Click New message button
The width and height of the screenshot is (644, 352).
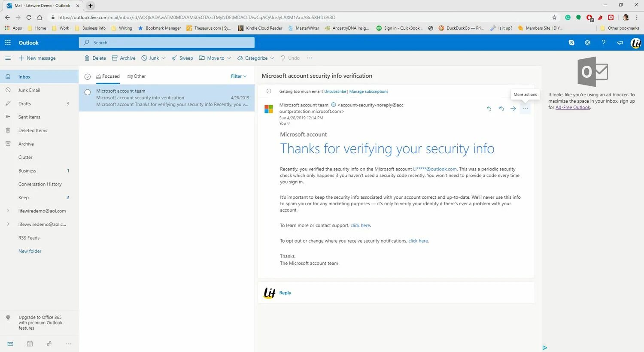click(x=37, y=58)
